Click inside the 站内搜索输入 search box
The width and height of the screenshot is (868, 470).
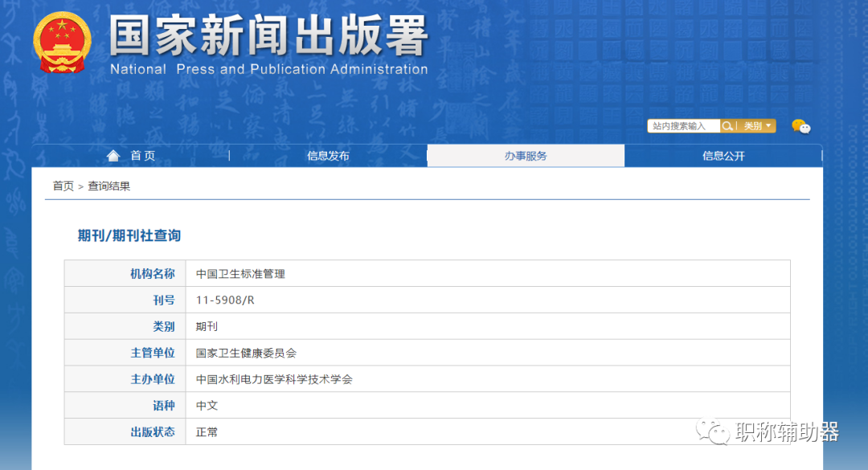click(683, 125)
